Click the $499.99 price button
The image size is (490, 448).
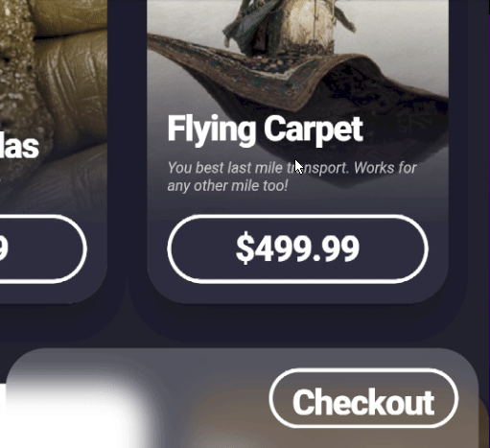click(297, 248)
